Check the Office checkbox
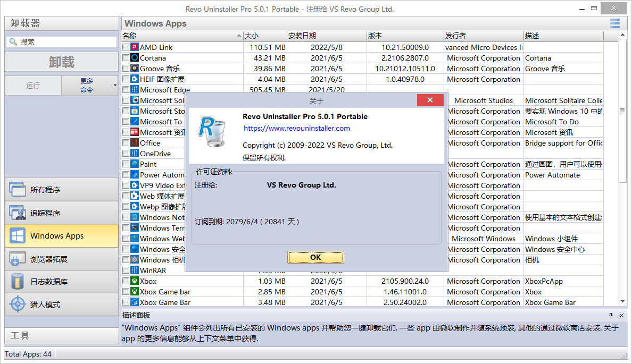 pyautogui.click(x=126, y=143)
